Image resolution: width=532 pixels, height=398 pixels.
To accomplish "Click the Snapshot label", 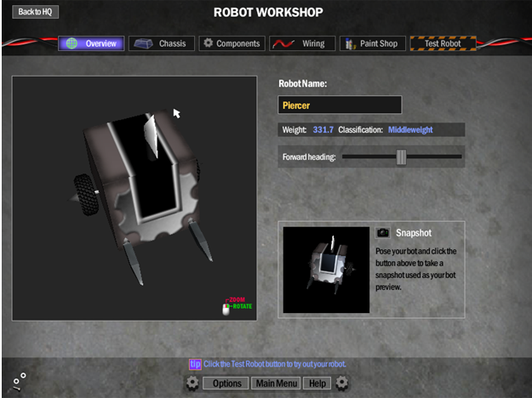I will 414,233.
